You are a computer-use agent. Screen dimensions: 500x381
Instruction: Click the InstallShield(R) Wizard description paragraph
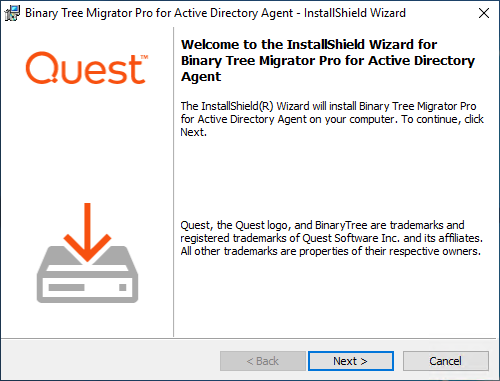(x=332, y=119)
